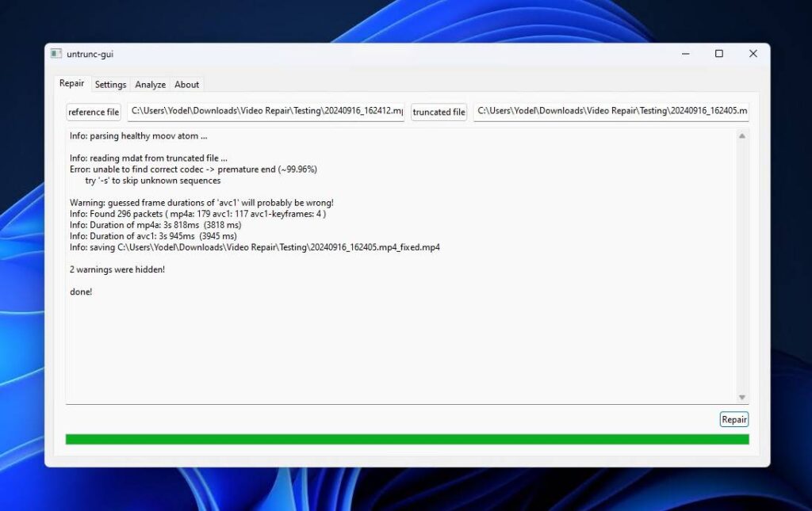Minimize the untrunc-gui window
812x511 pixels.
tap(685, 53)
